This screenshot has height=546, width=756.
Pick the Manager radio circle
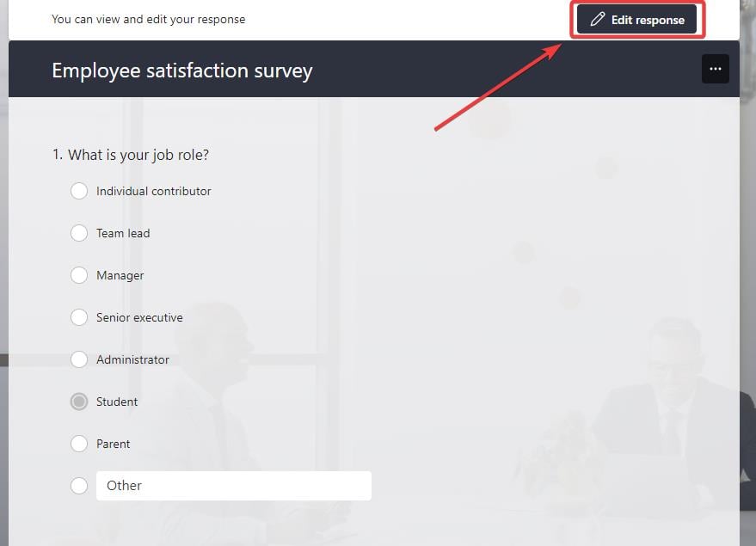click(x=79, y=275)
